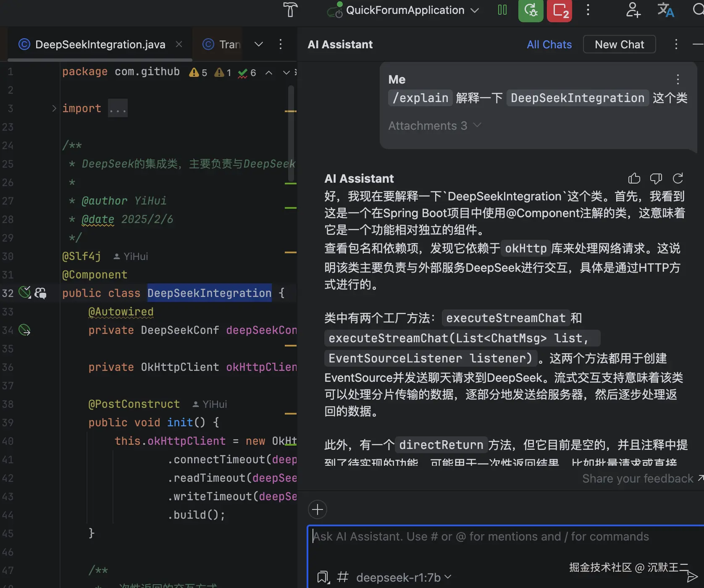Click the AI gutter icon on line 32
Screen dimensions: 704x588
[41, 293]
